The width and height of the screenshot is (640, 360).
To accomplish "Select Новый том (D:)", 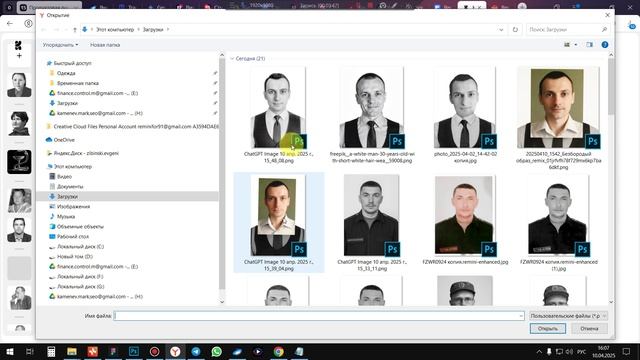I will point(75,257).
